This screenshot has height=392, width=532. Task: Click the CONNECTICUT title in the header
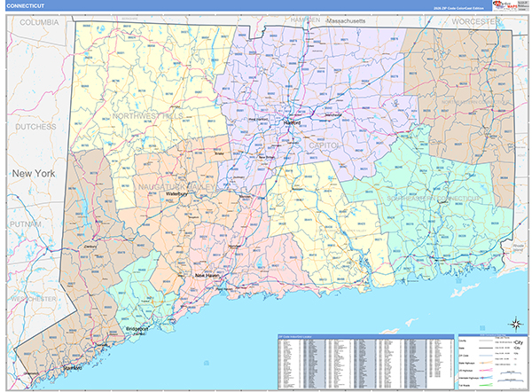26,6
